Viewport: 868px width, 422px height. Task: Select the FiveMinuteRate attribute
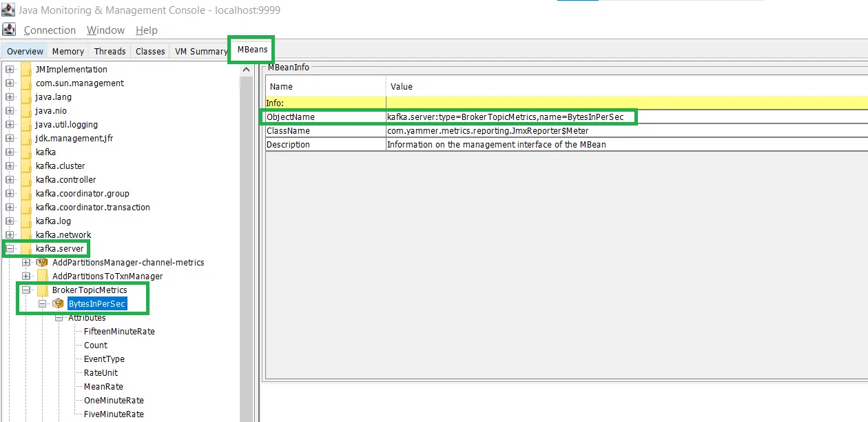(114, 414)
